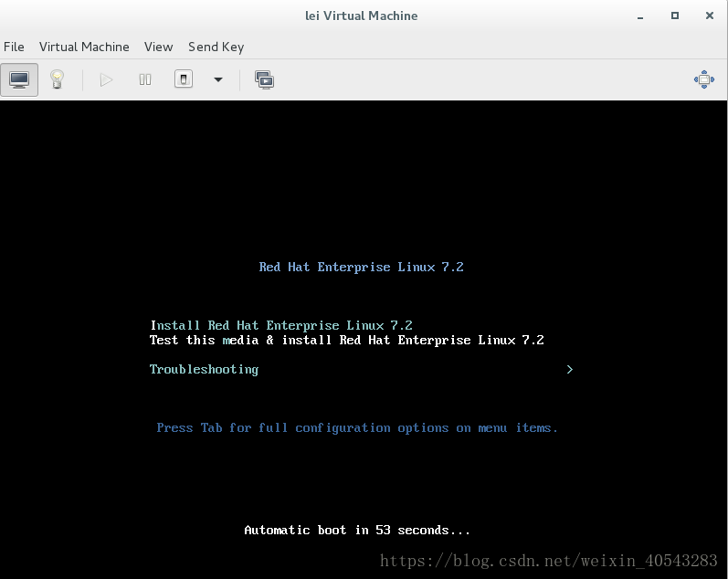Show the graphical console view

[19, 79]
